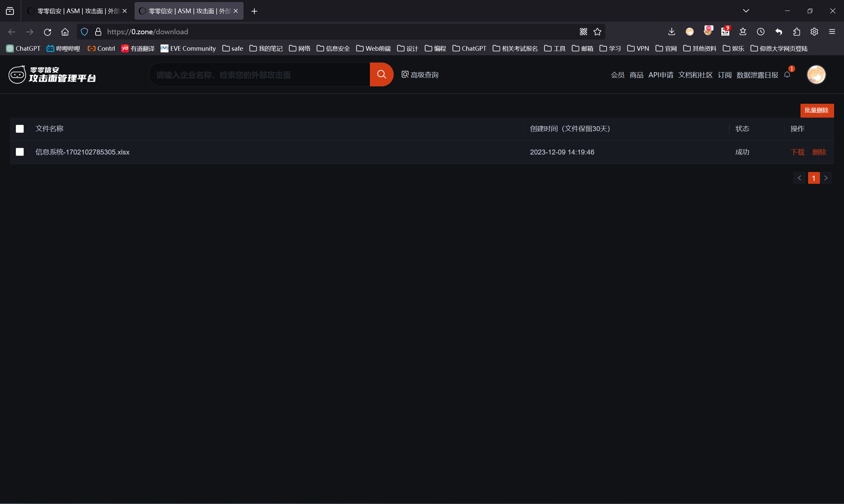Open the 会员 nav item
Screen dimensions: 844x504
click(x=617, y=75)
